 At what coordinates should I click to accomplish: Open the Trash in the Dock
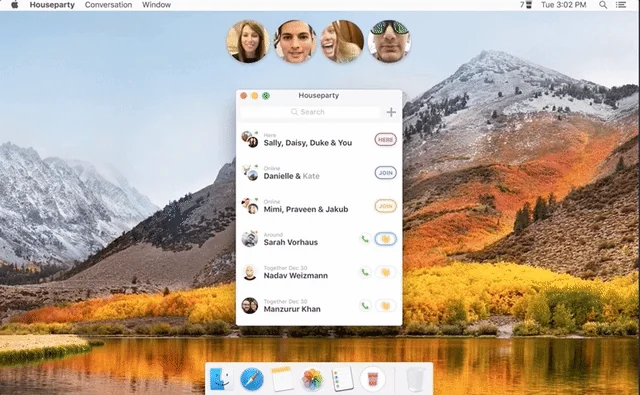click(416, 379)
